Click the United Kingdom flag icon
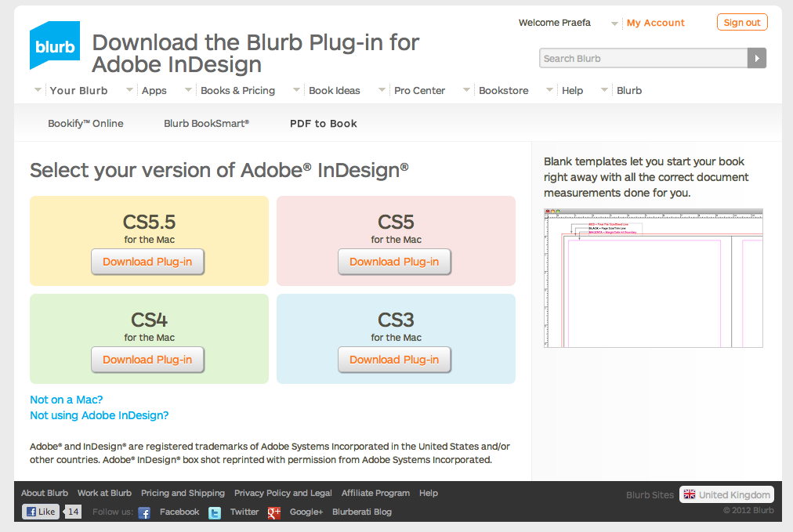The height and width of the screenshot is (532, 793). [x=690, y=494]
